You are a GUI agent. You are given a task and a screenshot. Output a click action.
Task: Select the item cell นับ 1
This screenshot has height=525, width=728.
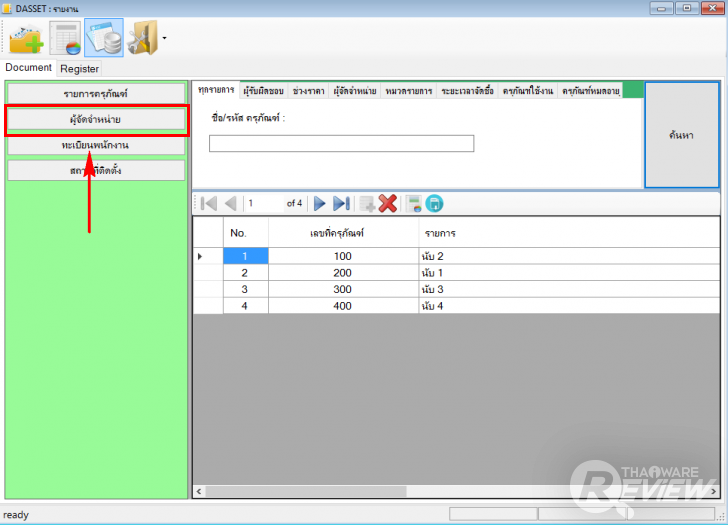(569, 273)
